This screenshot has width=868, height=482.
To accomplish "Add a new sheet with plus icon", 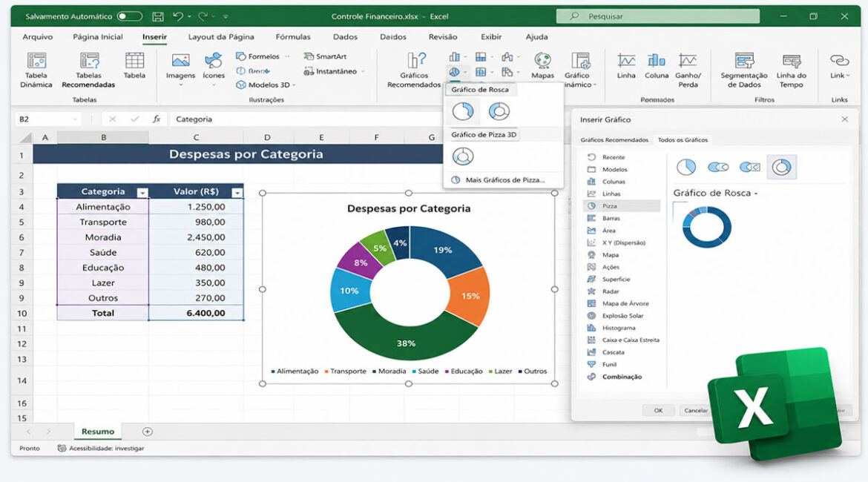I will point(147,432).
